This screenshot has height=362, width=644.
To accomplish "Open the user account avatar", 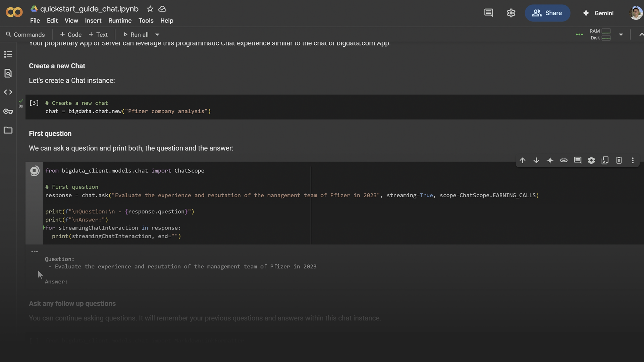I will pyautogui.click(x=636, y=13).
